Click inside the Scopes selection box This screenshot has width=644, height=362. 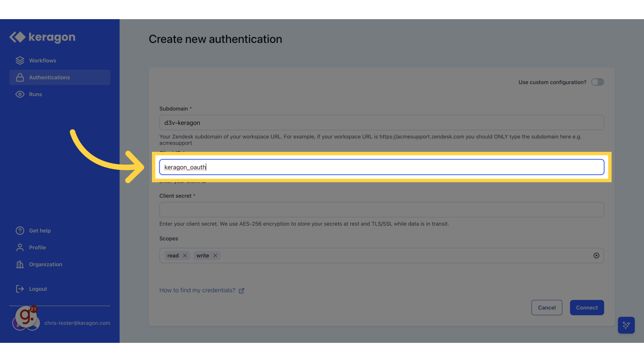tap(381, 255)
